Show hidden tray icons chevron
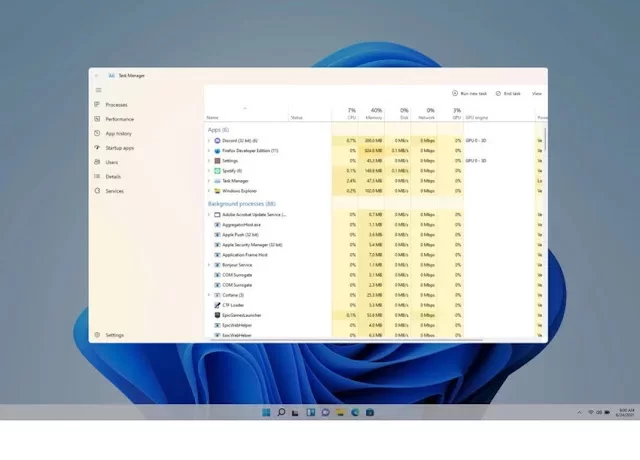Screen dimensions: 640x460 [579, 413]
